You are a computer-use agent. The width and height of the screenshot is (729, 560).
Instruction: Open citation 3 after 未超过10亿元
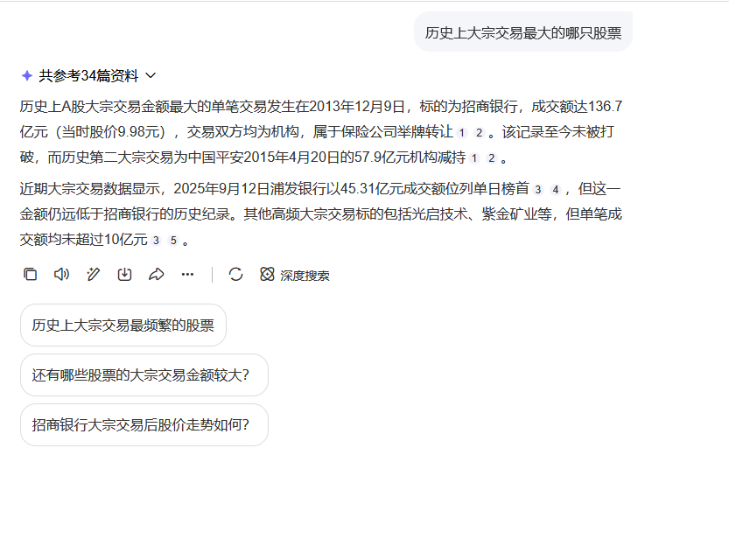pos(156,241)
